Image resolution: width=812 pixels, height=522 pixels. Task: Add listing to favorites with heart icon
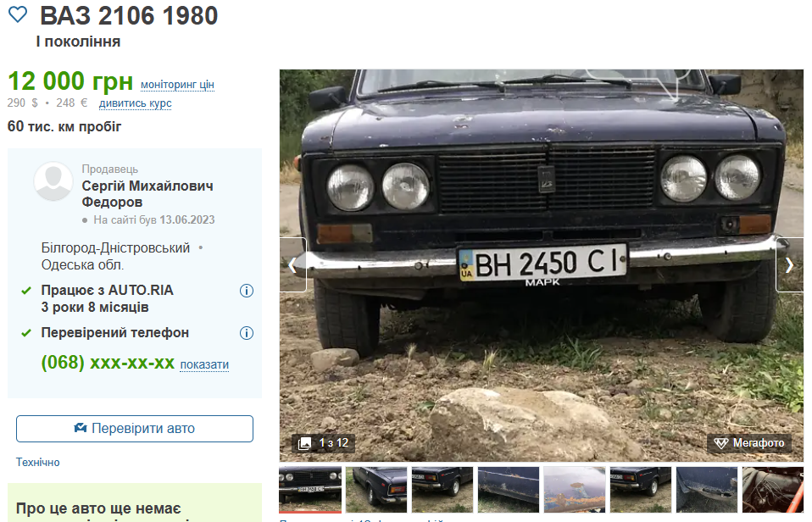pyautogui.click(x=18, y=14)
